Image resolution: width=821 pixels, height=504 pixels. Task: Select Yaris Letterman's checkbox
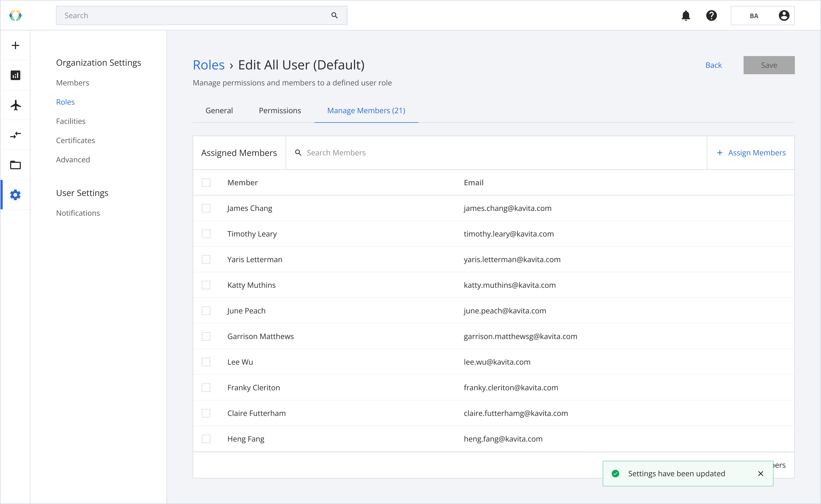click(x=206, y=260)
